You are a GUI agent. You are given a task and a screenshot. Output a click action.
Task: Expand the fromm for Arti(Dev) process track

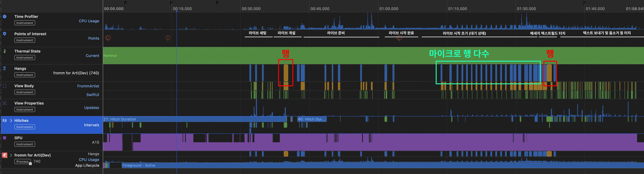coord(11,155)
